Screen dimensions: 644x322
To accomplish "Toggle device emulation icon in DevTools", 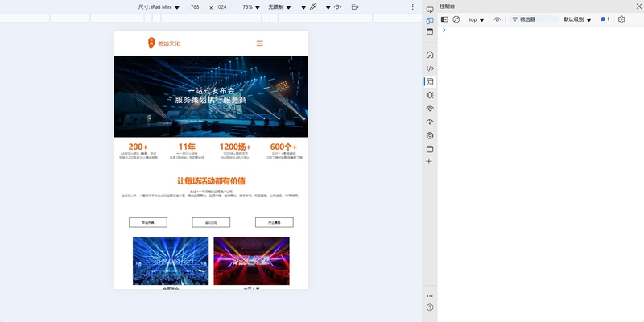I will (430, 21).
